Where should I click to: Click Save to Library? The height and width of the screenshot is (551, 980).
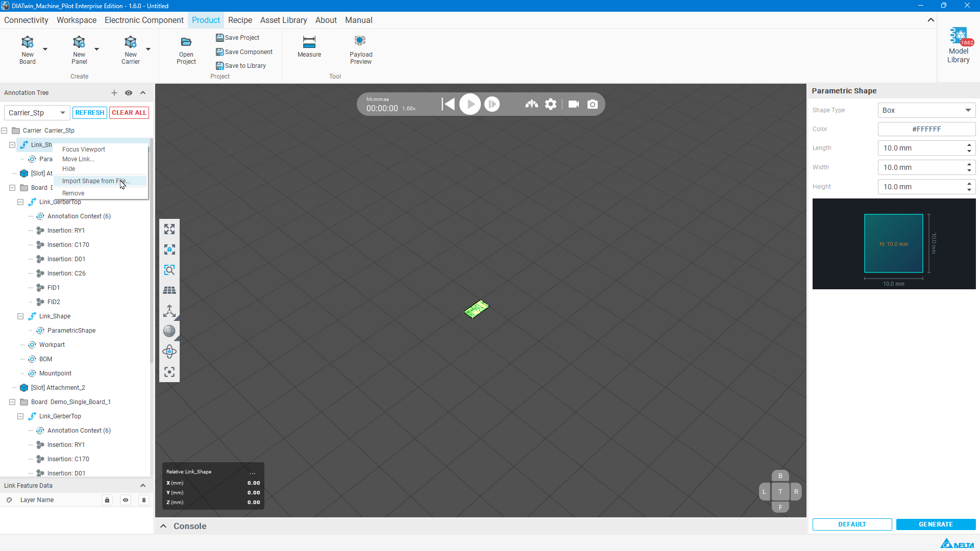241,66
